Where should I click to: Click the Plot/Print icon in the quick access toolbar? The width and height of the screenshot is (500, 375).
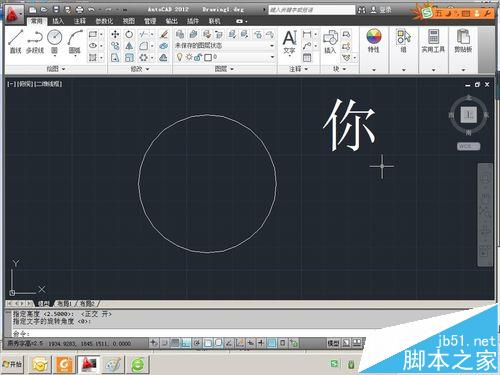click(79, 9)
